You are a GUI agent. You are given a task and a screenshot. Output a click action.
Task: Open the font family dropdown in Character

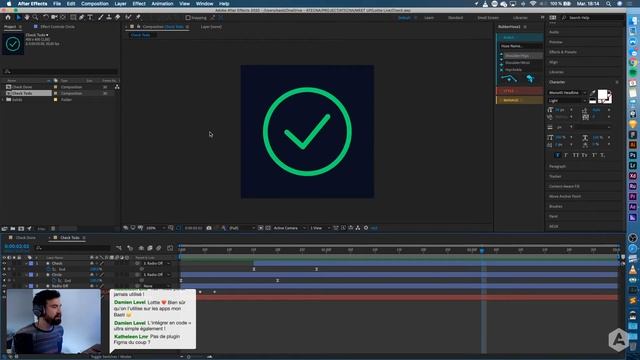(x=567, y=93)
